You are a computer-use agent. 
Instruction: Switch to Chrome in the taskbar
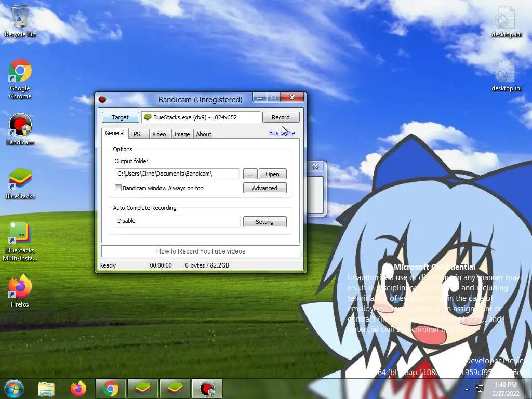pyautogui.click(x=111, y=389)
